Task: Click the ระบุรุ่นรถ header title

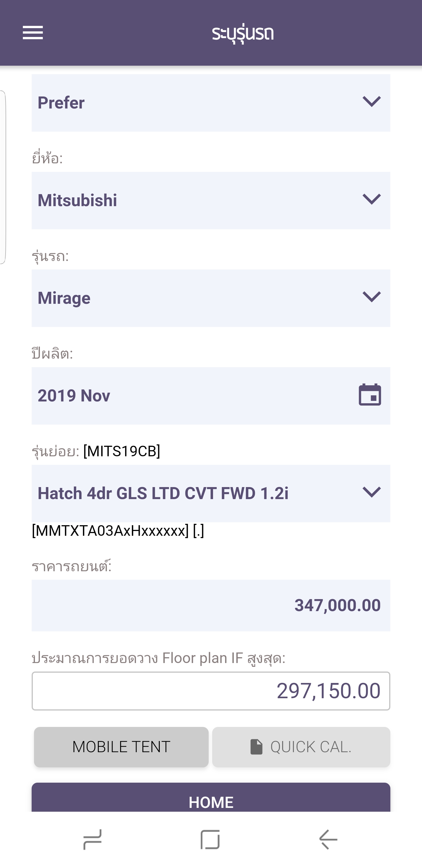Action: pyautogui.click(x=243, y=34)
